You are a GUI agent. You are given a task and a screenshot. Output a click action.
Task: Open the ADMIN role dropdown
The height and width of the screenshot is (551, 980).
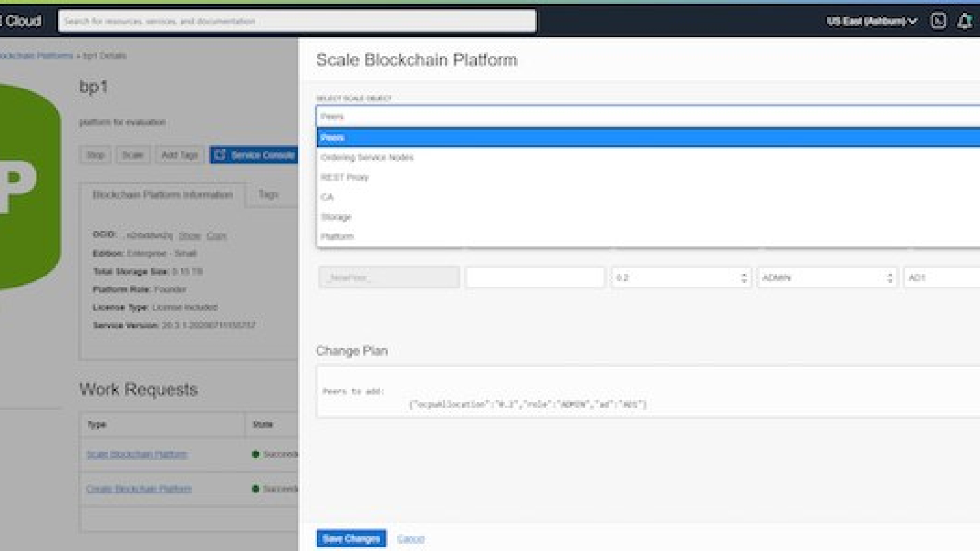pos(827,277)
